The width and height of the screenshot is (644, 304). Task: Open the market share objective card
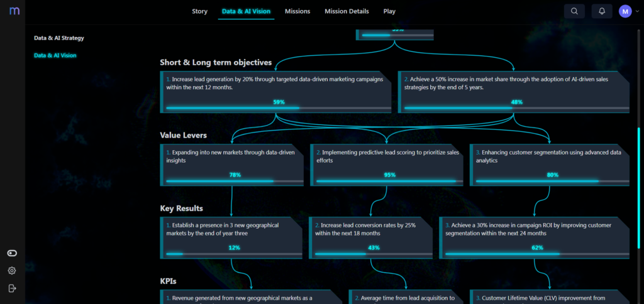click(513, 88)
